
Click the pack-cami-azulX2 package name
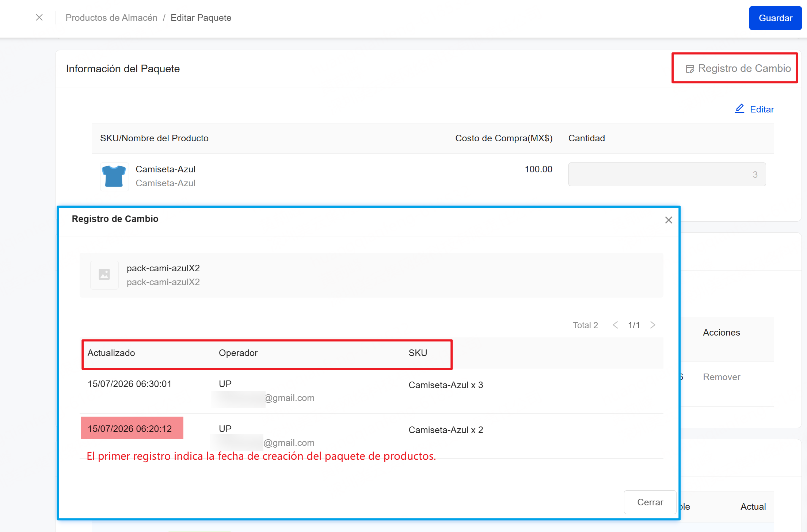[x=163, y=268]
